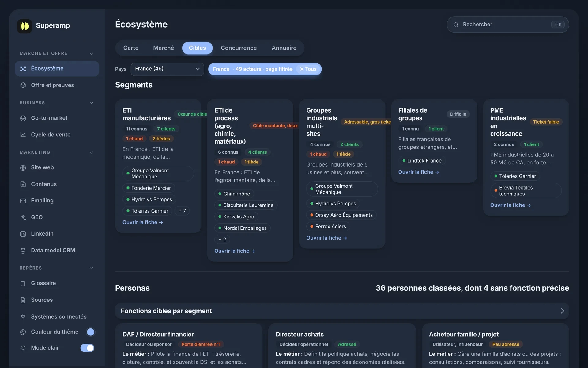Open the Chimirhône company chip
Viewport: 588px width, 368px height.
point(234,194)
